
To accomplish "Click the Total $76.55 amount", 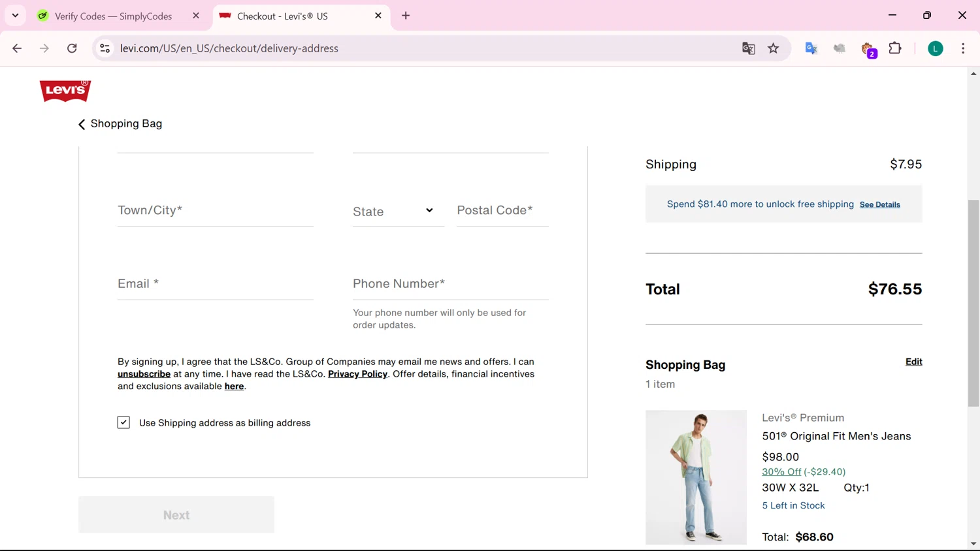I will coord(894,289).
